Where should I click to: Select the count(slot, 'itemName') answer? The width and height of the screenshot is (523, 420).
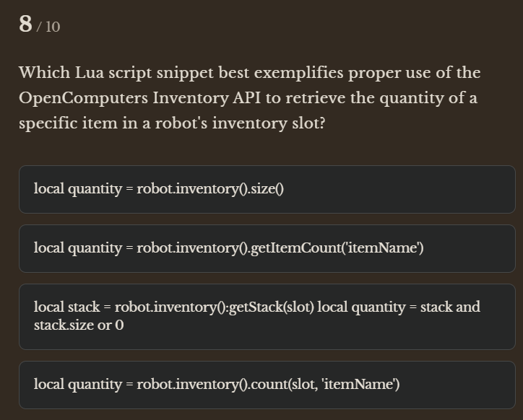pyautogui.click(x=267, y=385)
